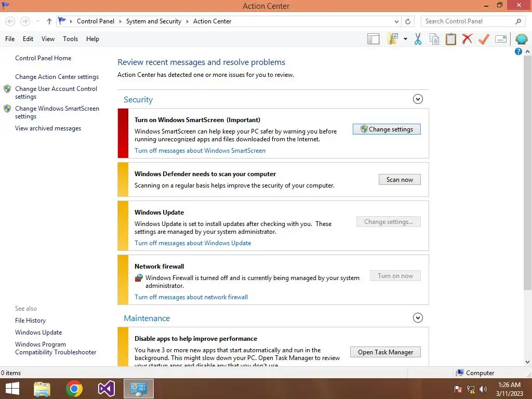Click the scrollbar down arrow

pos(528,362)
